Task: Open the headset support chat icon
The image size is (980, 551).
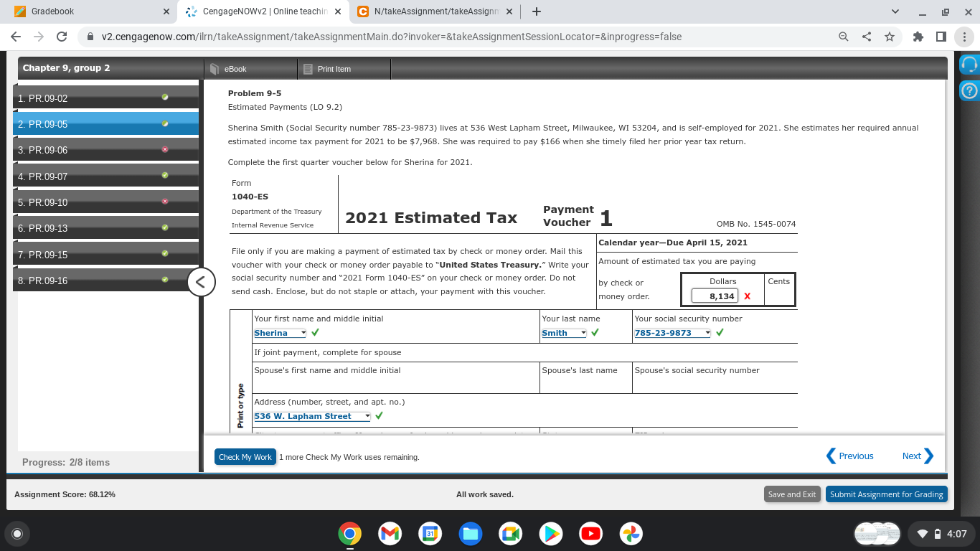Action: coord(969,64)
